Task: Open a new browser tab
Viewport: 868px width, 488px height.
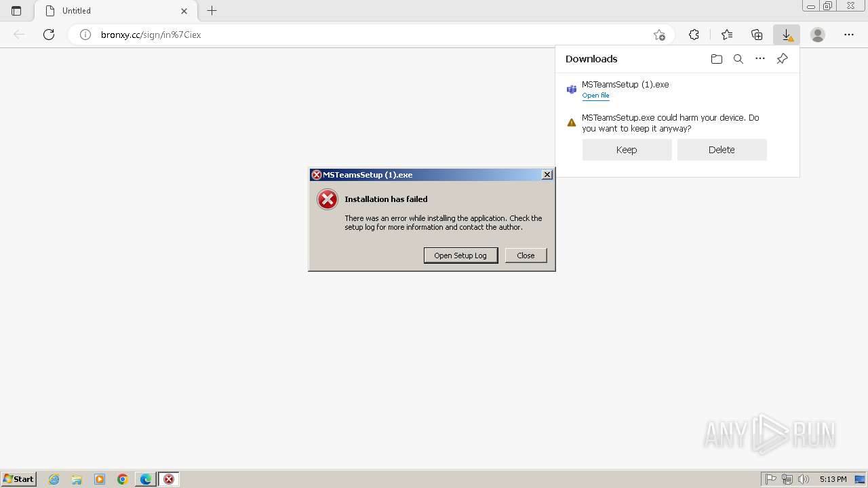Action: coord(212,11)
